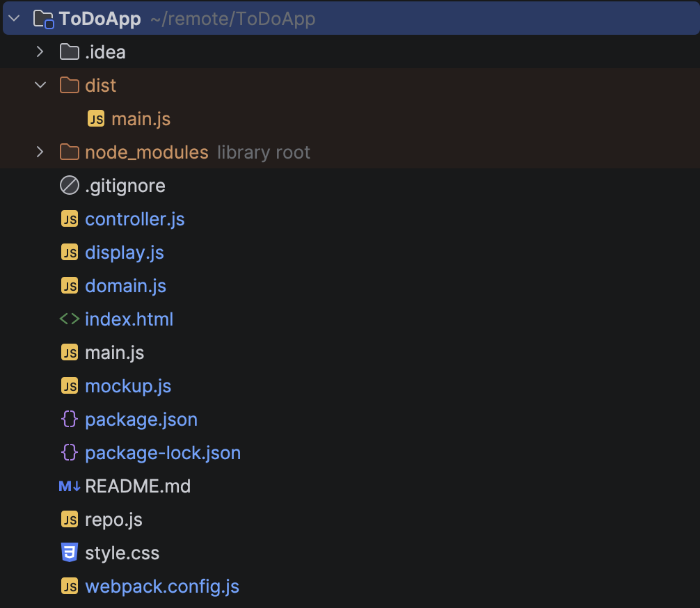Select the repo.js file

(113, 520)
